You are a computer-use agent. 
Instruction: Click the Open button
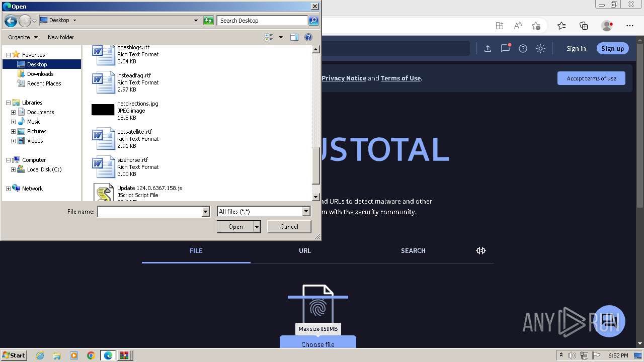235,227
